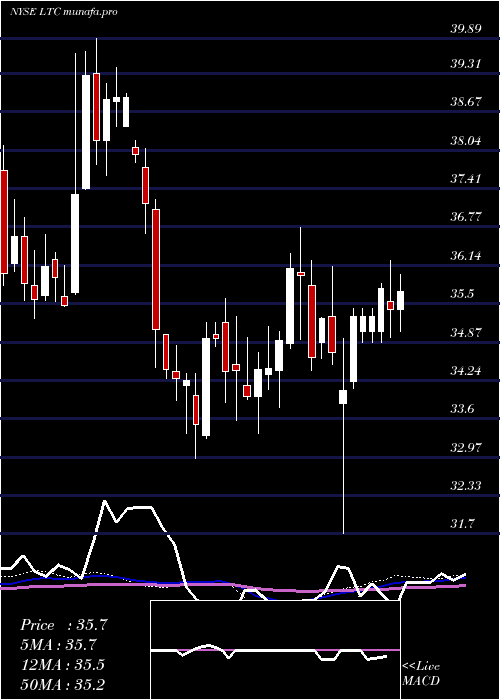
Task: Select the 34.87 price axis label
Action: coord(466,333)
